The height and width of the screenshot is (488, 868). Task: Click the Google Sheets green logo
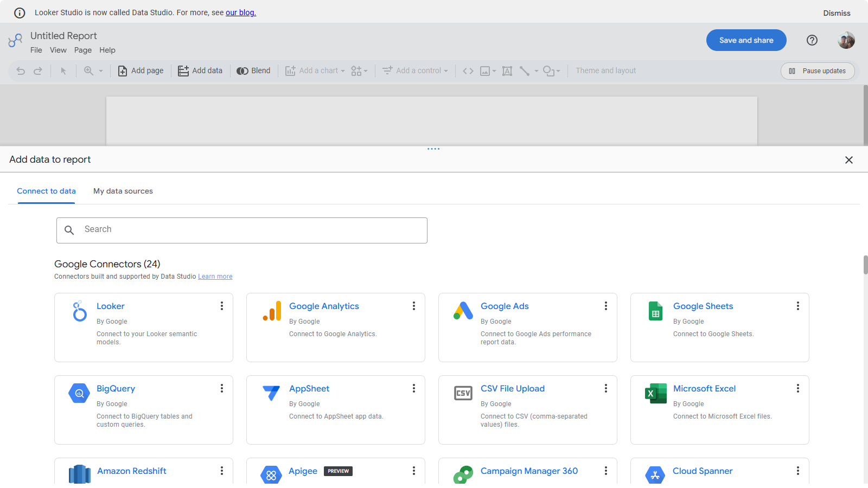pyautogui.click(x=655, y=311)
